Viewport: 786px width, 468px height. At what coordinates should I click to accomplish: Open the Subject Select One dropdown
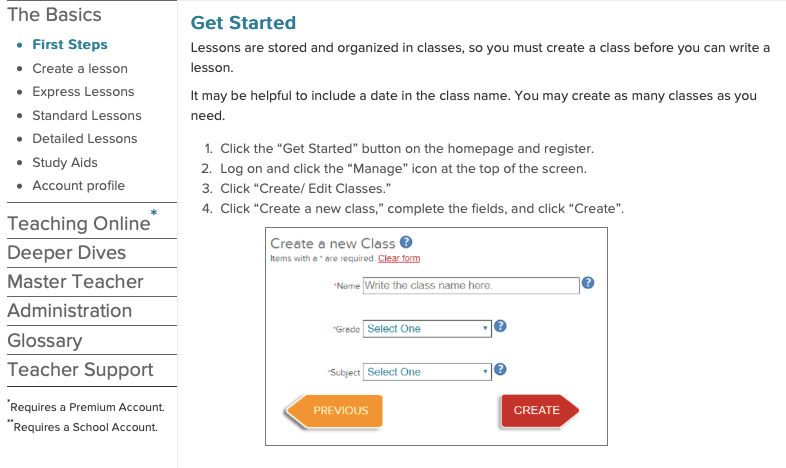point(427,372)
